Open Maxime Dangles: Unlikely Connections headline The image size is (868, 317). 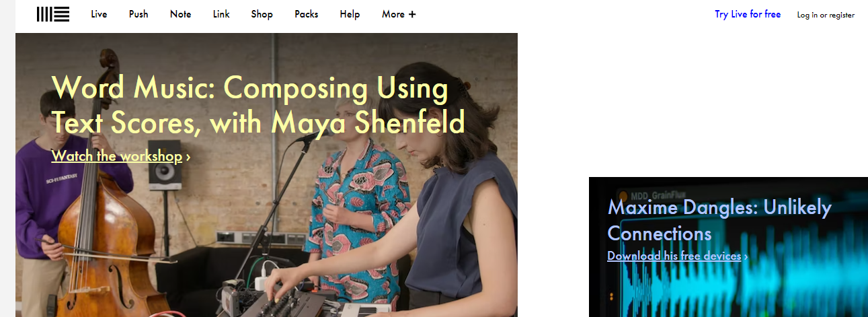[719, 220]
